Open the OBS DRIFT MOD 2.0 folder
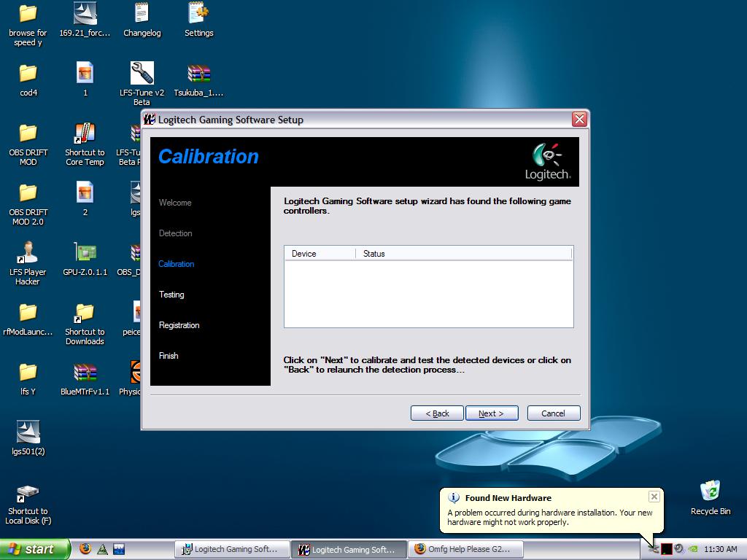747x560 pixels. tap(28, 204)
